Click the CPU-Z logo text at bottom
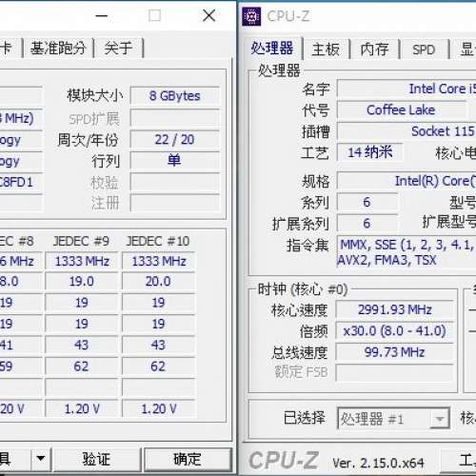 click(284, 460)
